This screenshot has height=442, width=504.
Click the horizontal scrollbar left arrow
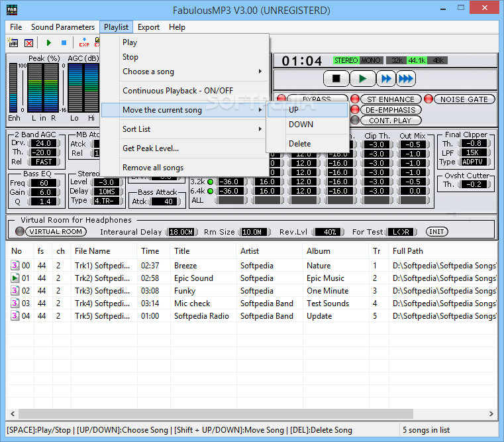13,414
